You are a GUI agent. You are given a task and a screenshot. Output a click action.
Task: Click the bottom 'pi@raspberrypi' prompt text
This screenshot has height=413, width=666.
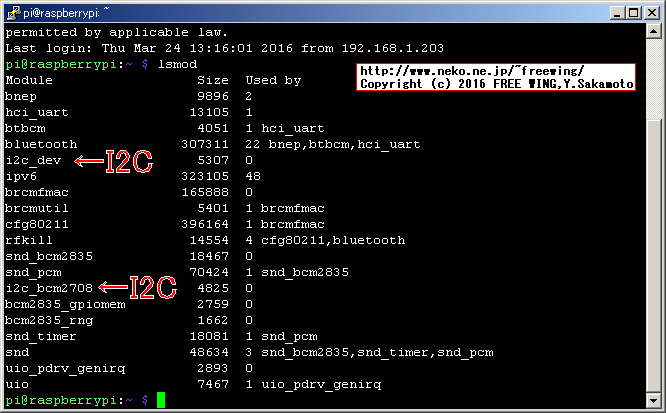(x=60, y=401)
